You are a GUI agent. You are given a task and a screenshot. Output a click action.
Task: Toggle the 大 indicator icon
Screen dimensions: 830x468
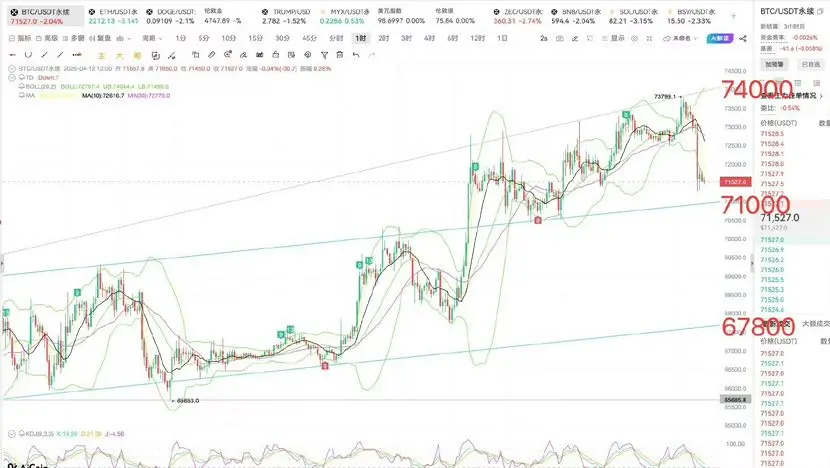coord(120,56)
